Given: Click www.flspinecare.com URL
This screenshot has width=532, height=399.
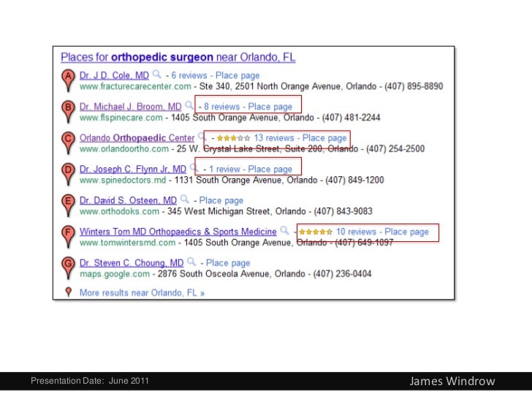Looking at the screenshot, I should (x=121, y=118).
